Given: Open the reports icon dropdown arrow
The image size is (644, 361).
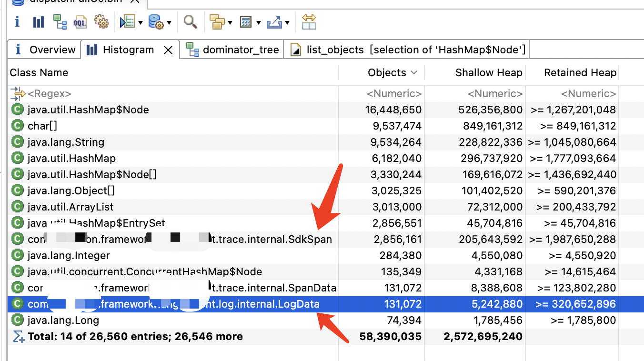Looking at the screenshot, I should (141, 22).
